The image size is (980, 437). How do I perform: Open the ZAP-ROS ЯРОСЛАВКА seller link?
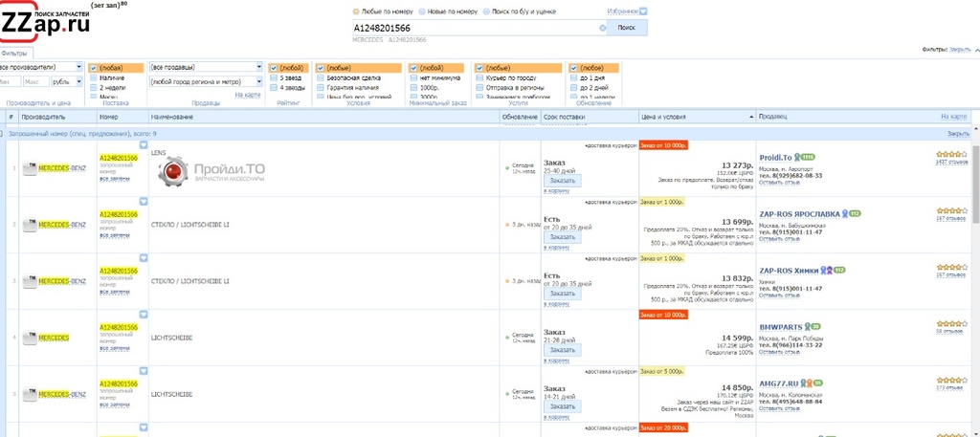click(x=799, y=213)
